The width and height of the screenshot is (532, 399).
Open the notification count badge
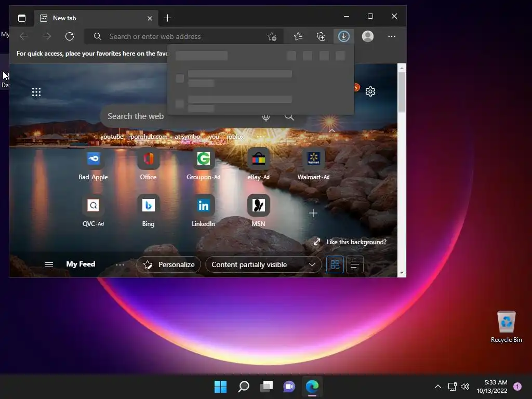[x=517, y=387]
